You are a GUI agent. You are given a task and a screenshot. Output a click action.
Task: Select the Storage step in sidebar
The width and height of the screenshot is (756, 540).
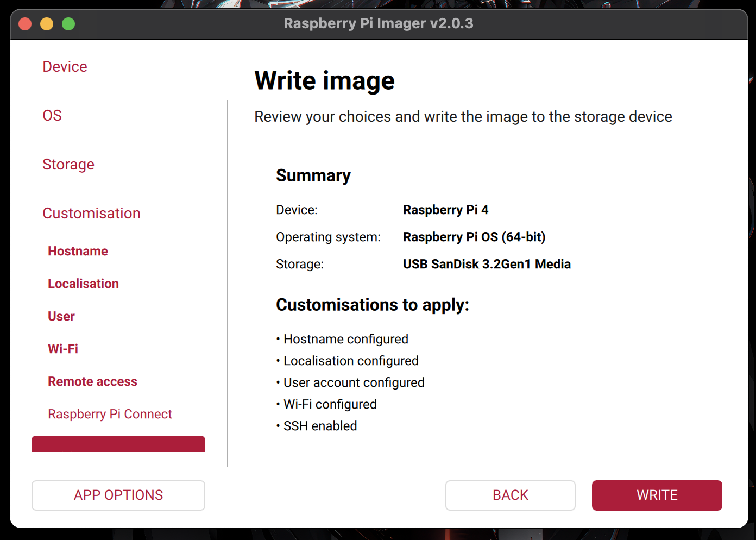[x=68, y=165]
